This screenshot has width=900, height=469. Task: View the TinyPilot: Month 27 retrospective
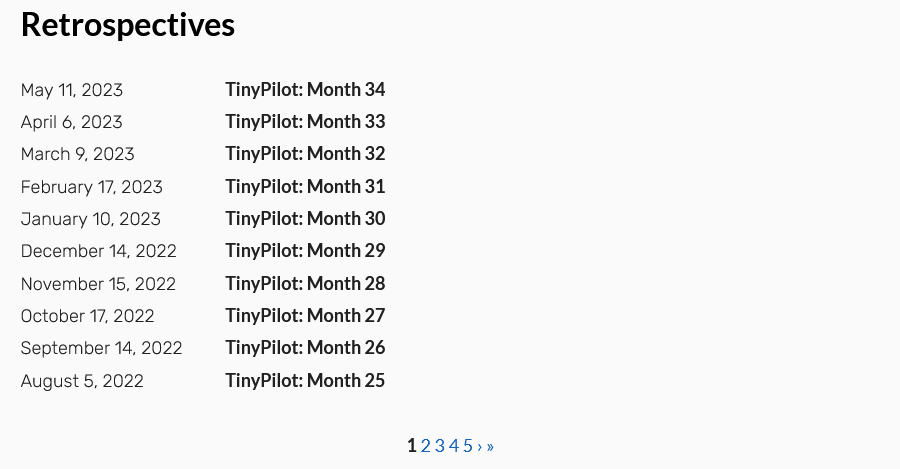click(305, 316)
